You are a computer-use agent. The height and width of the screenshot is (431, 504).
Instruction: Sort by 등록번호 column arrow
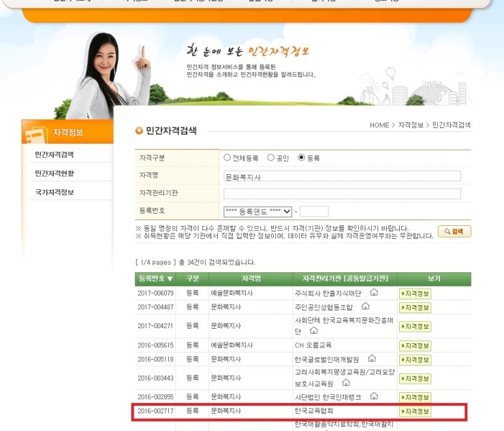tap(170, 278)
